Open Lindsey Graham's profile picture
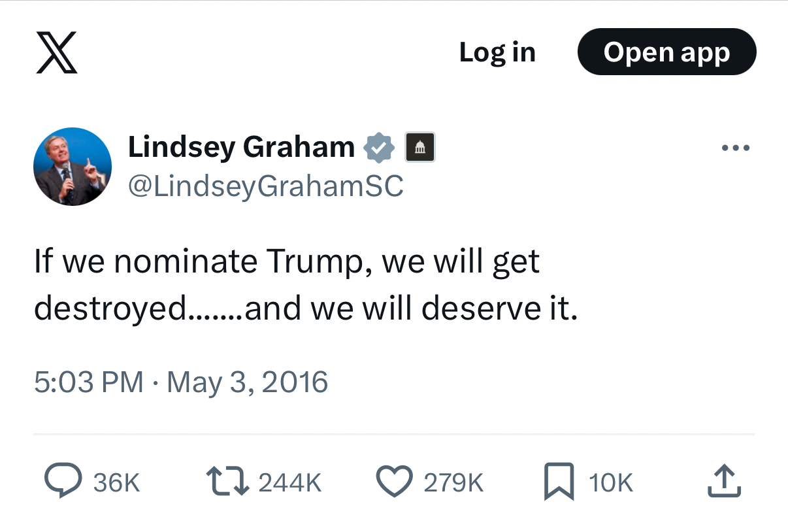The image size is (788, 532). pyautogui.click(x=73, y=167)
